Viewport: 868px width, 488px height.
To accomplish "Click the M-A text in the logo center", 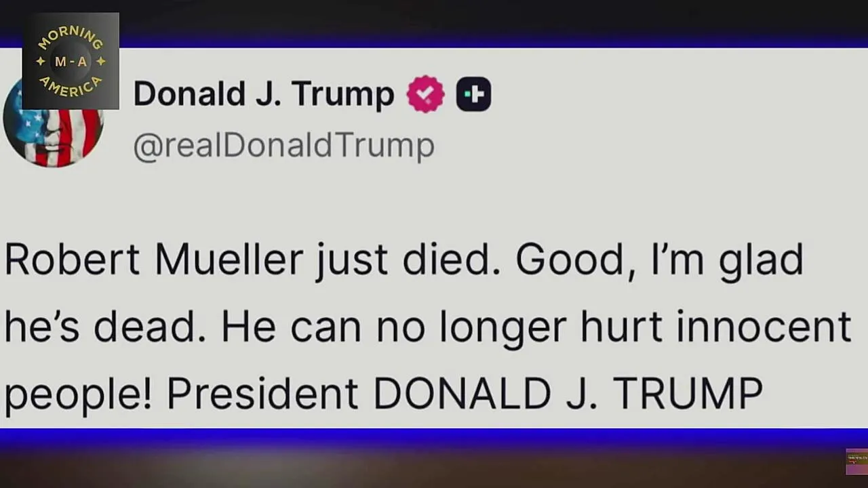I will coord(71,62).
